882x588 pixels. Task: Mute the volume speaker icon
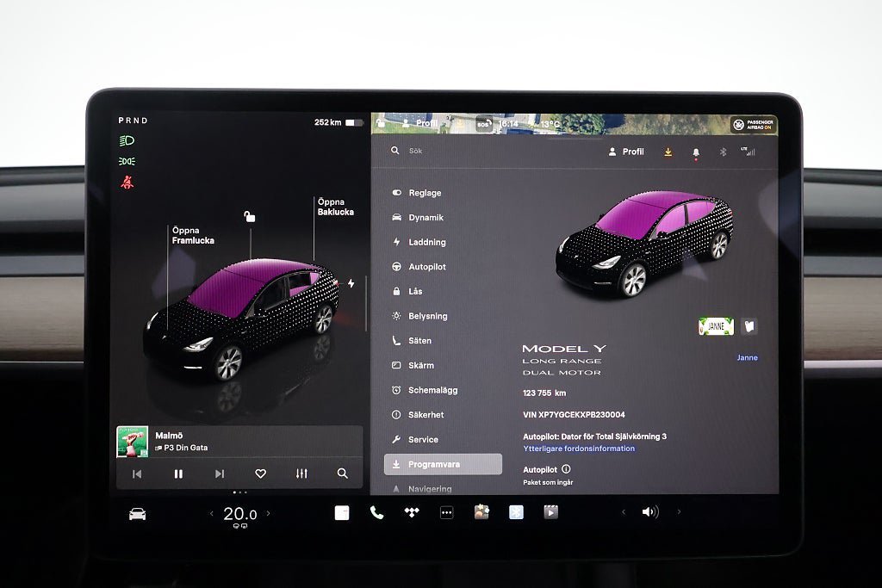(649, 512)
